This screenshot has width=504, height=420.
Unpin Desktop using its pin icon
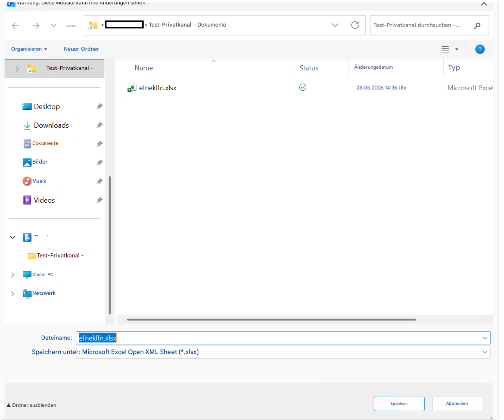pyautogui.click(x=100, y=106)
